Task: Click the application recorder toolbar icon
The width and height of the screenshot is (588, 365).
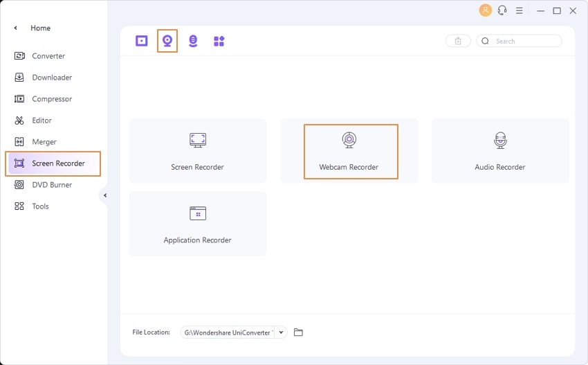Action: tap(219, 41)
